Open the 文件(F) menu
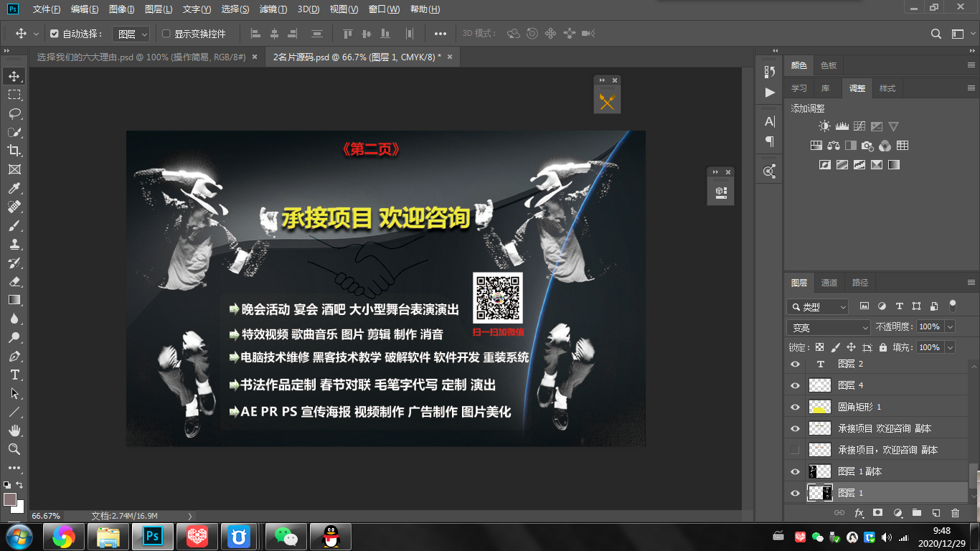Viewport: 980px width, 551px height. pos(47,9)
